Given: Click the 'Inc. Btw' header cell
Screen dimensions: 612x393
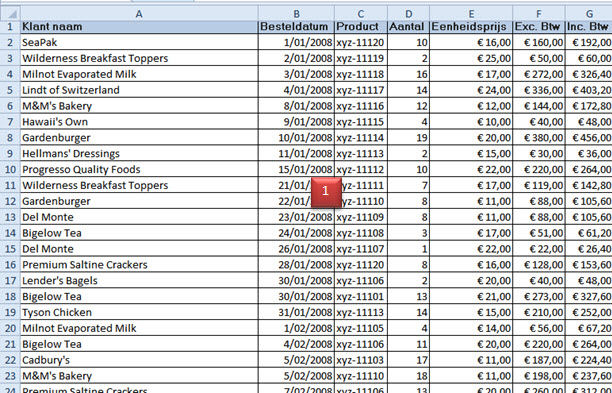Looking at the screenshot, I should [x=589, y=27].
